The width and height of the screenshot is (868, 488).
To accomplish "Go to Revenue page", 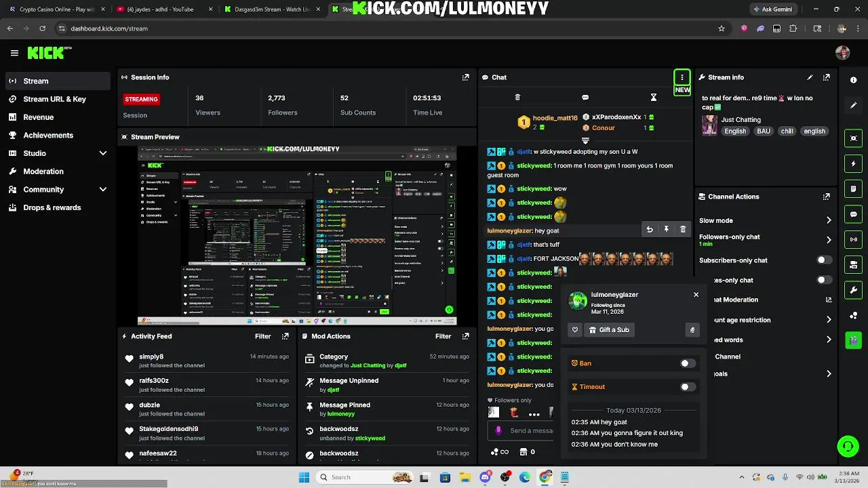I will pyautogui.click(x=57, y=117).
